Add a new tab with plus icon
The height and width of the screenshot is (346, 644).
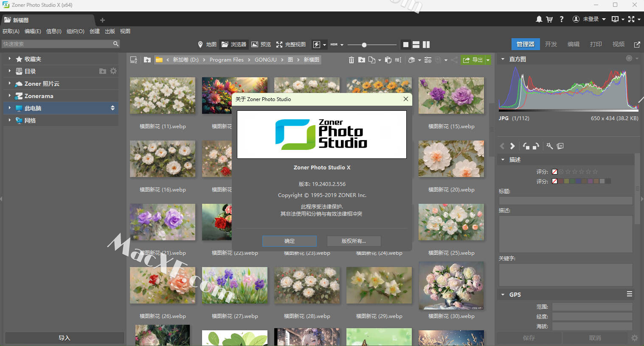[102, 20]
